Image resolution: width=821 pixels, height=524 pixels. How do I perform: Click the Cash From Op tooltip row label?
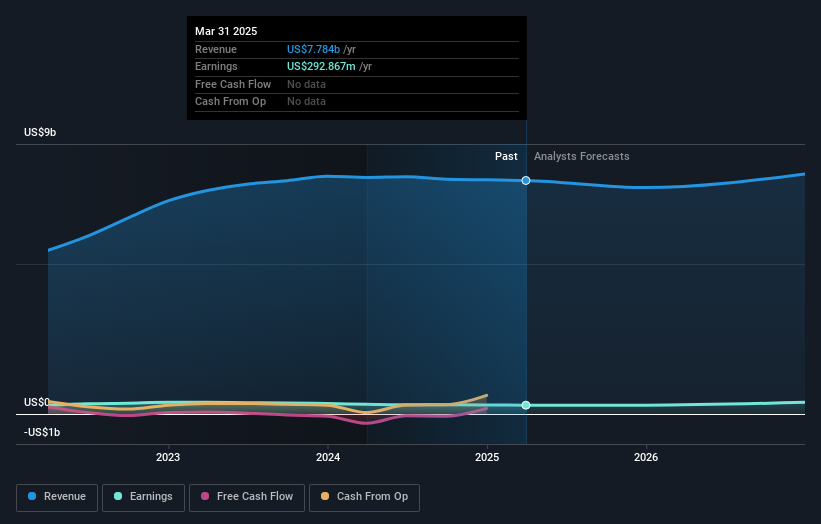pos(230,102)
